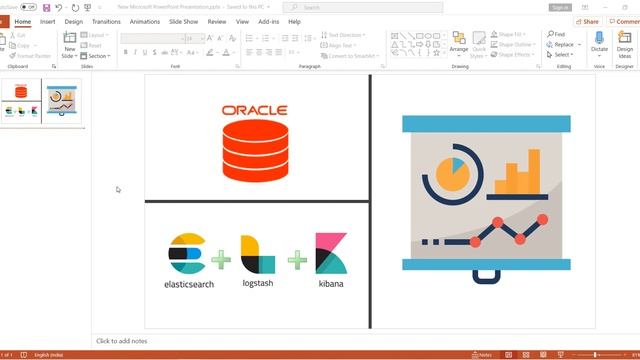Viewport: 640px width, 360px height.
Task: Click the Share button
Action: (x=587, y=22)
